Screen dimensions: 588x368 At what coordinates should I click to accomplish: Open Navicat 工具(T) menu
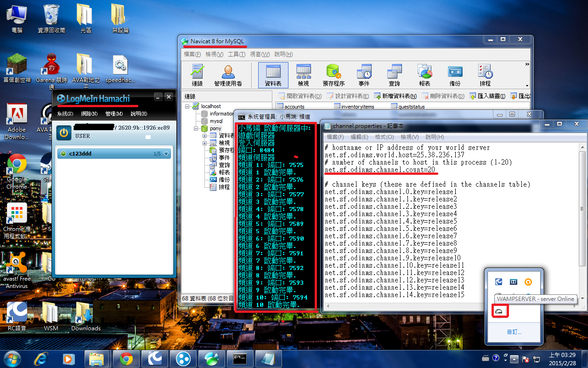(237, 54)
